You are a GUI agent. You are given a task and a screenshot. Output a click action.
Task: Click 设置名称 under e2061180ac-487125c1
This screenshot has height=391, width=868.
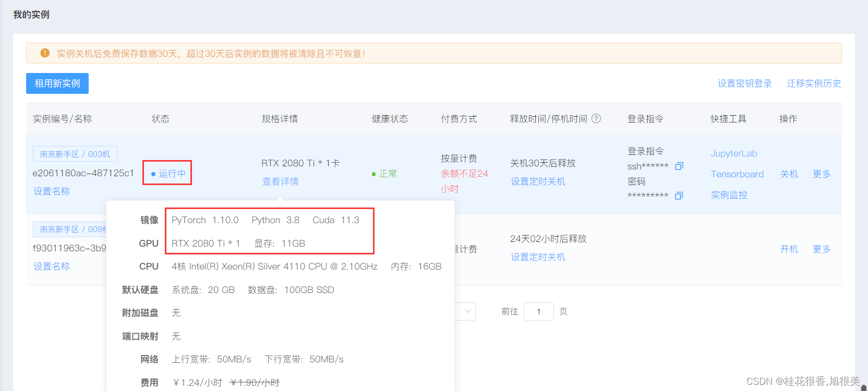(x=51, y=191)
